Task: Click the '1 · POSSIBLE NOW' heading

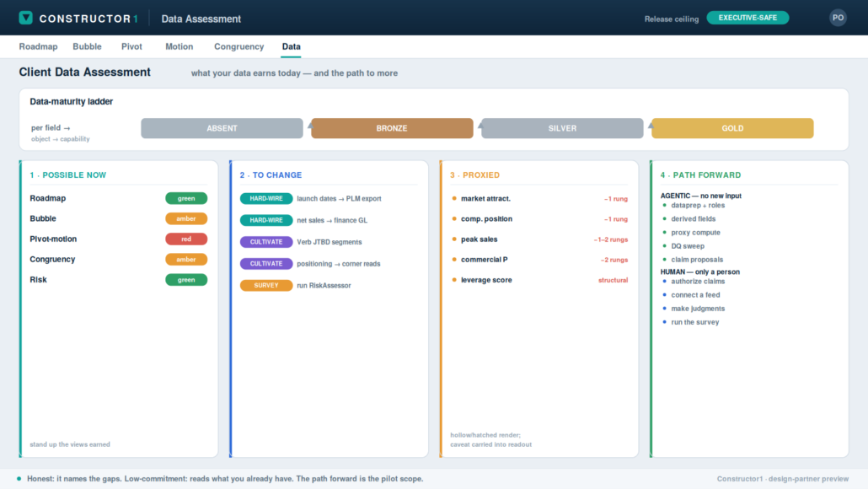Action: coord(68,175)
